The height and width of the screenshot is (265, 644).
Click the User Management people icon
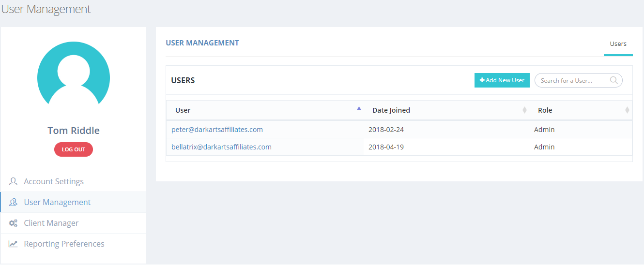click(13, 203)
